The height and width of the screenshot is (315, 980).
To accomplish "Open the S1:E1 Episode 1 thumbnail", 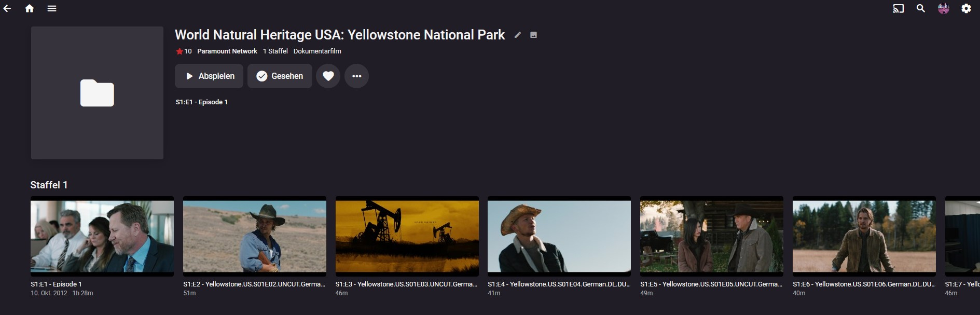I will tap(102, 236).
